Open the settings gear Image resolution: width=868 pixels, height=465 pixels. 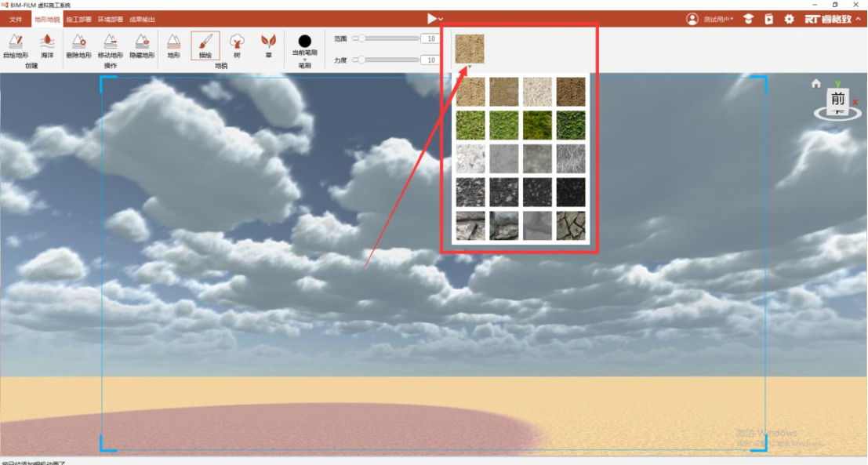[789, 19]
